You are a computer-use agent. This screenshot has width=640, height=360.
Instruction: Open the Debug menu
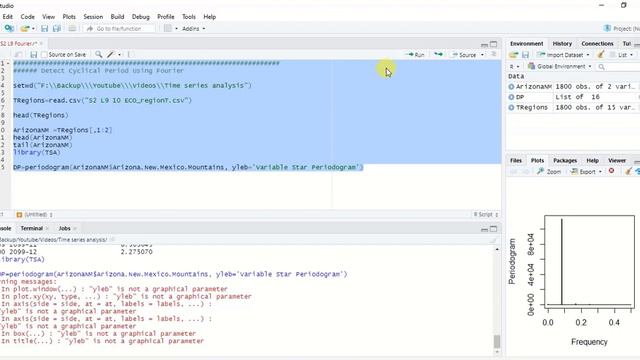tap(140, 17)
